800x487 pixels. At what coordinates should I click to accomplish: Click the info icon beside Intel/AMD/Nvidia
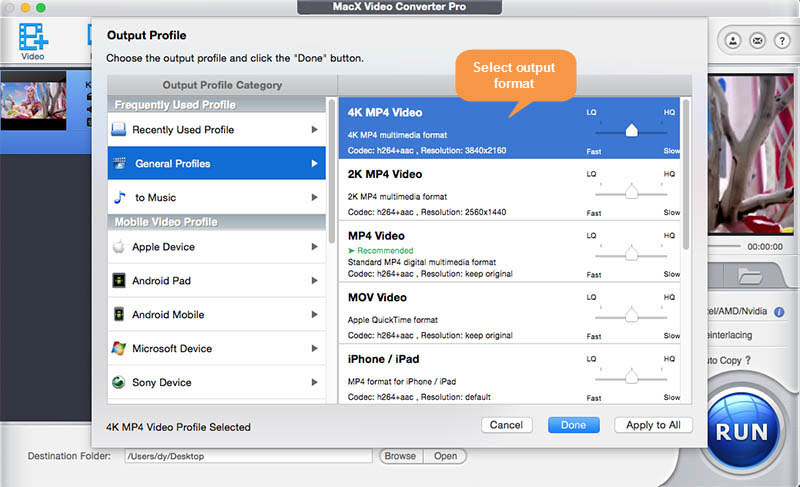[x=779, y=312]
